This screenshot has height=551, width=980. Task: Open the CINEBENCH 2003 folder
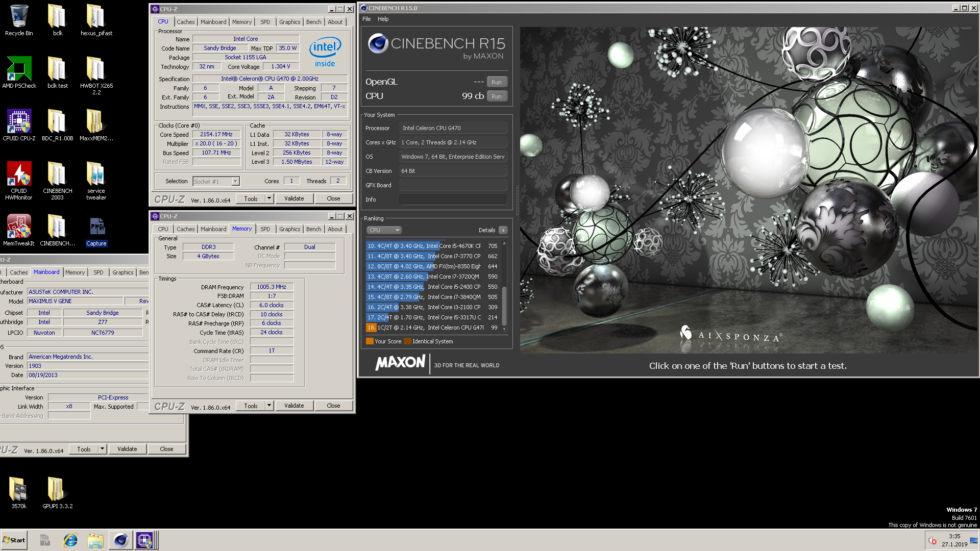click(x=57, y=181)
